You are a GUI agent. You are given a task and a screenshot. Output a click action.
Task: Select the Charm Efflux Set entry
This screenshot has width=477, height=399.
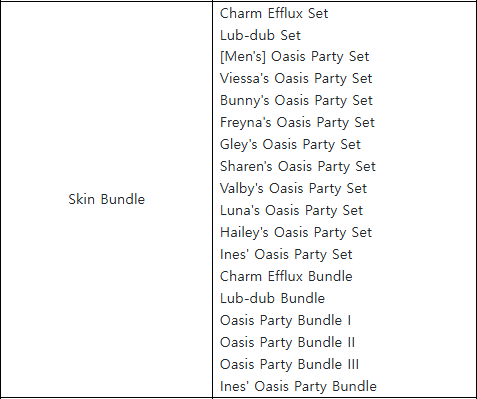274,14
